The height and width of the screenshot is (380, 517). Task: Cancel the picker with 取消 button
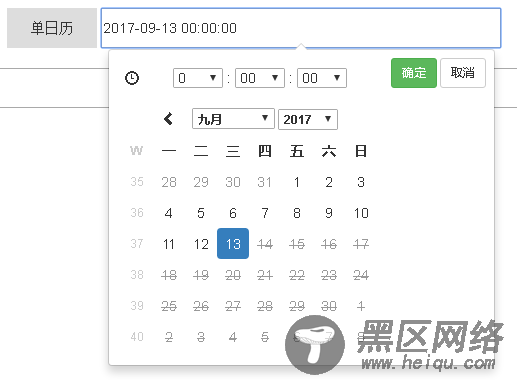(463, 73)
